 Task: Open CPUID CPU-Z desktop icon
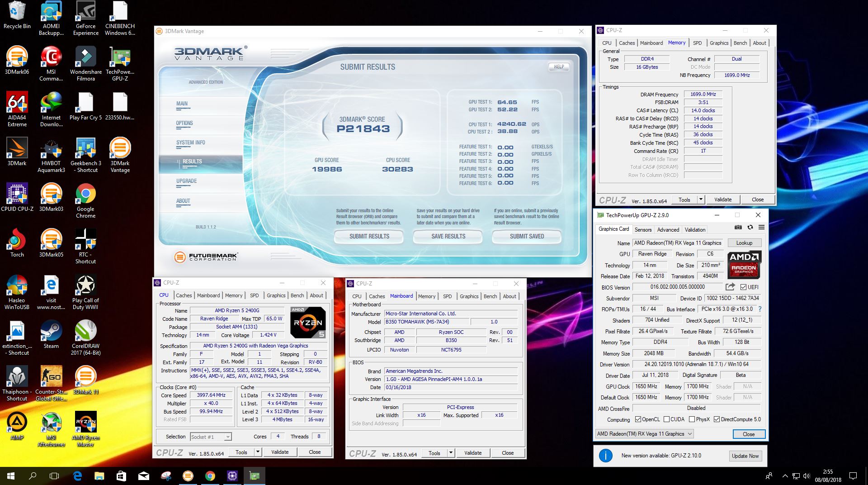[17, 198]
